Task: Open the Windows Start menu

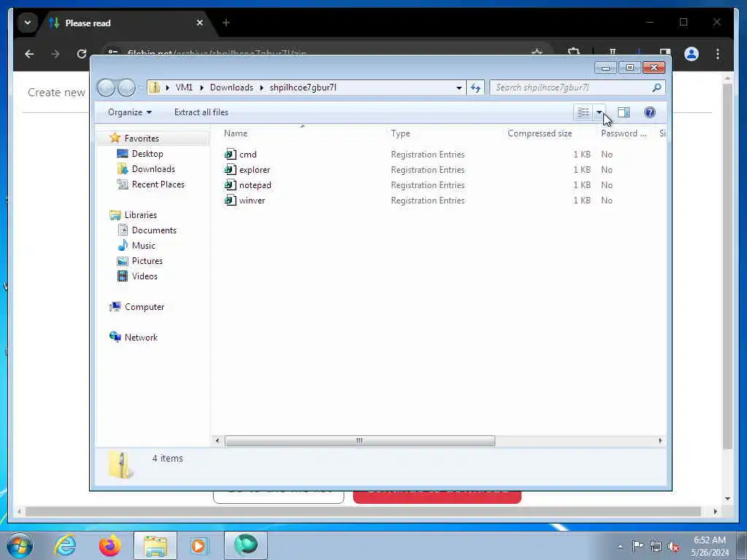Action: pos(20,545)
